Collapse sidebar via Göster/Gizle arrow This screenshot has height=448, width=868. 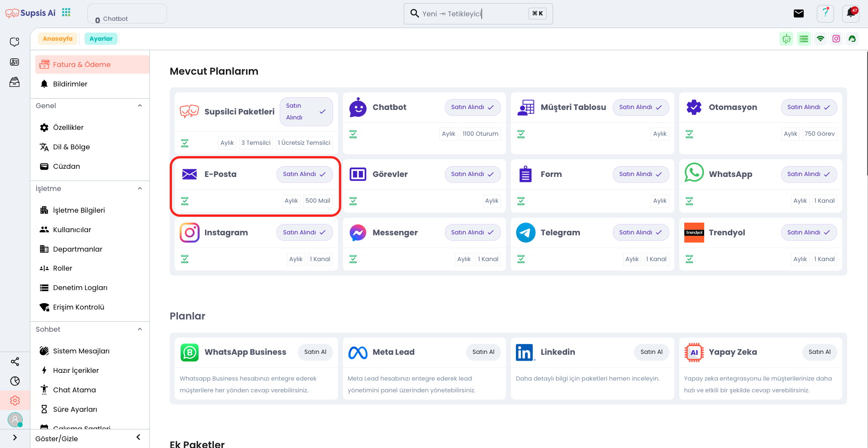pyautogui.click(x=138, y=437)
